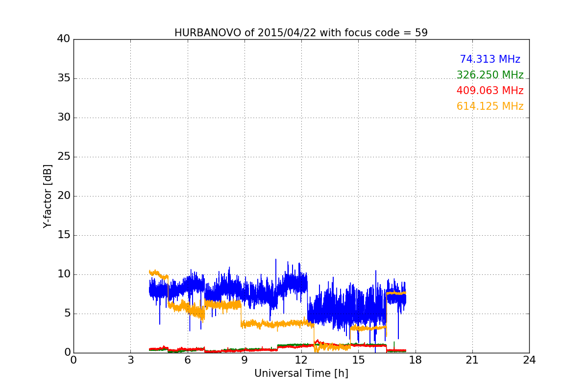Screen dimensions: 588x392
Task: Select the 409.063 MHz legend label
Action: pyautogui.click(x=490, y=91)
